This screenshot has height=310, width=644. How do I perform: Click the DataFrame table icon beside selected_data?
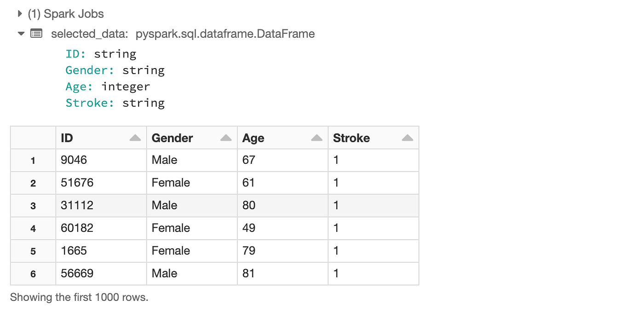coord(36,33)
